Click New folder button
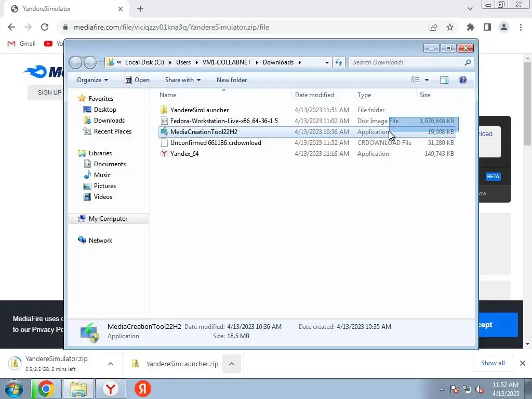532x399 pixels. (232, 80)
